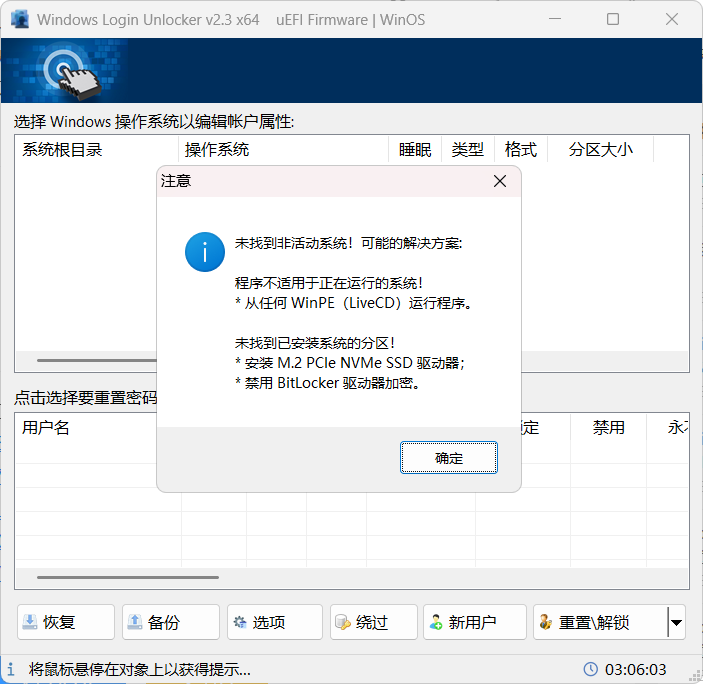Viewport: 703px width, 684px height.
Task: Click the 确定 button in the dialog
Action: click(x=448, y=457)
